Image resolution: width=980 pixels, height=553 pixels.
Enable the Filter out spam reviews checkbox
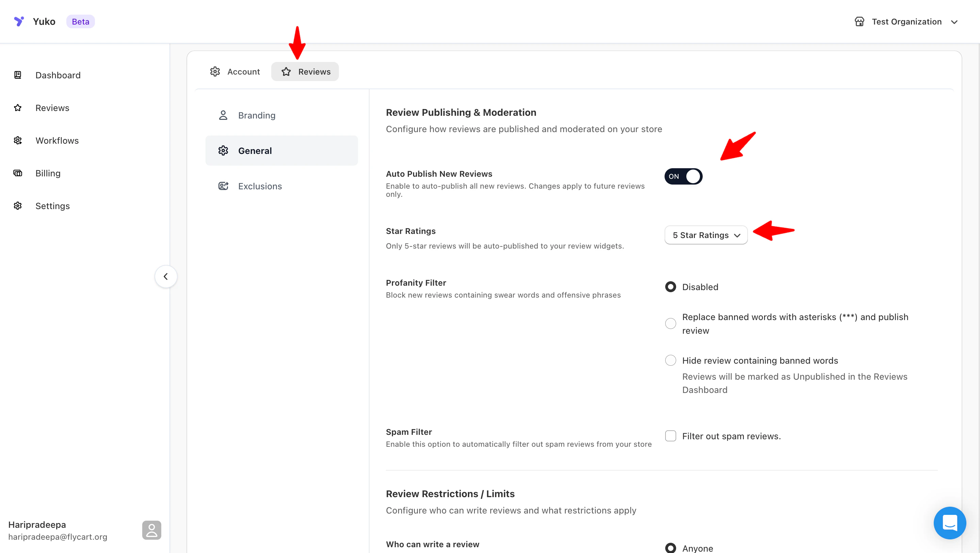click(x=670, y=436)
